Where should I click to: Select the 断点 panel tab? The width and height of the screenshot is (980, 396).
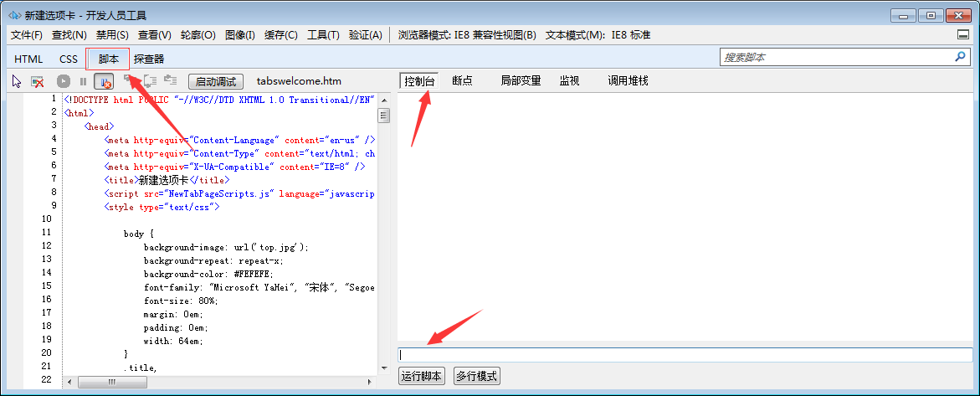click(x=462, y=80)
